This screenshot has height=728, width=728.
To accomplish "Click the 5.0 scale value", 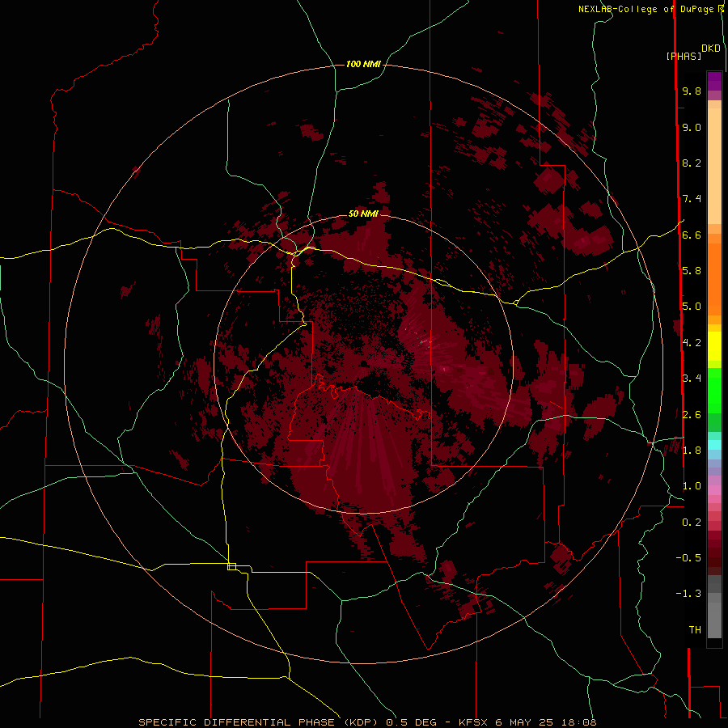I will click(692, 307).
